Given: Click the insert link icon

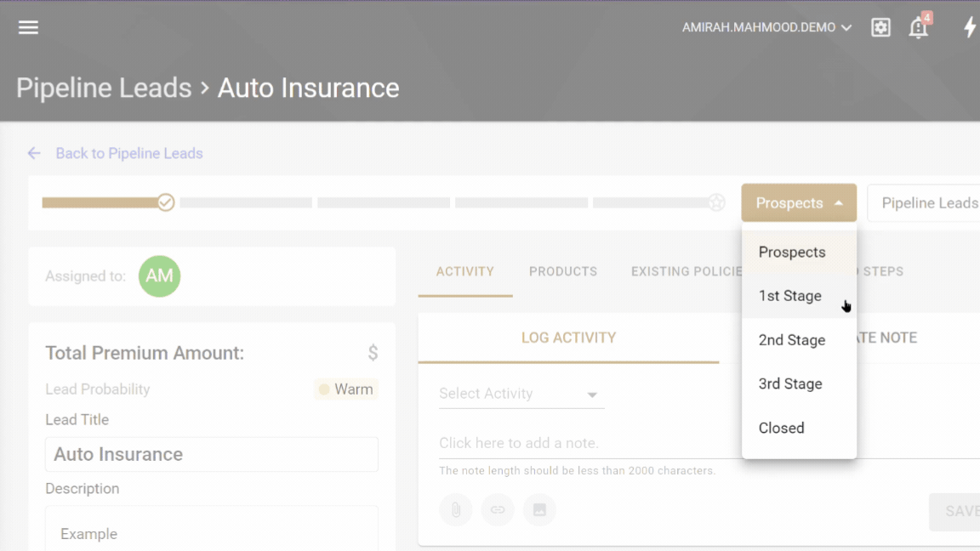Looking at the screenshot, I should click(498, 510).
